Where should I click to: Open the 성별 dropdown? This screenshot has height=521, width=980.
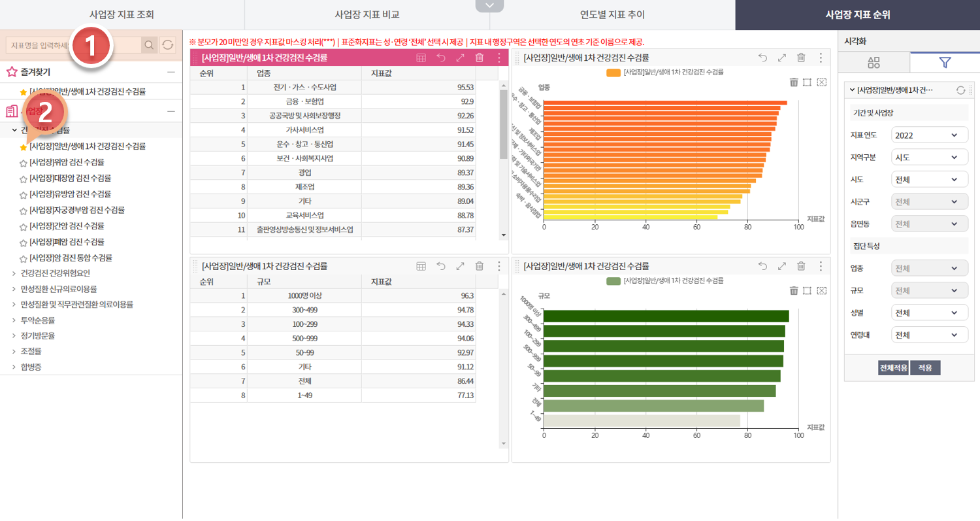929,312
